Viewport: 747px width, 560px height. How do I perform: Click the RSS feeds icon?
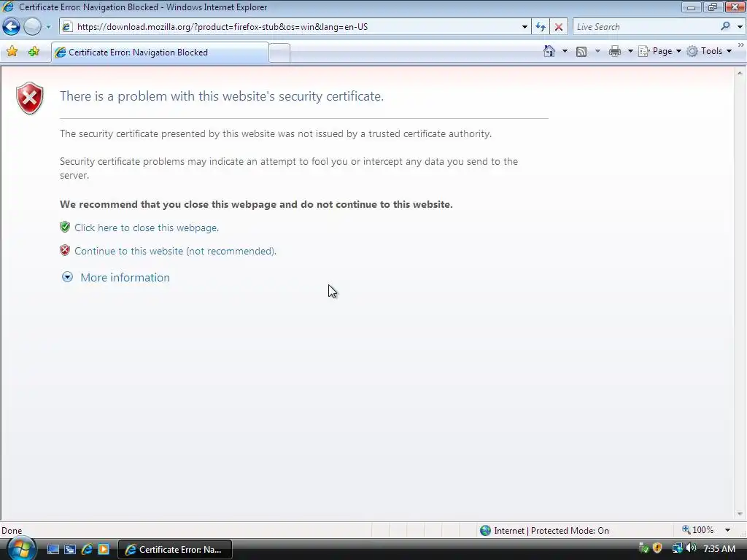click(x=581, y=52)
